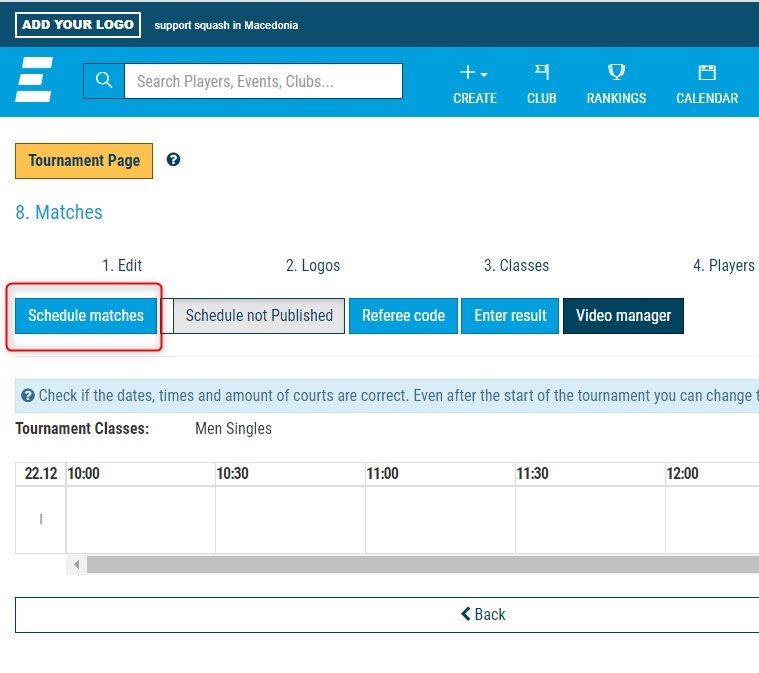Click the ADD YOUR LOGO banner

tap(78, 25)
